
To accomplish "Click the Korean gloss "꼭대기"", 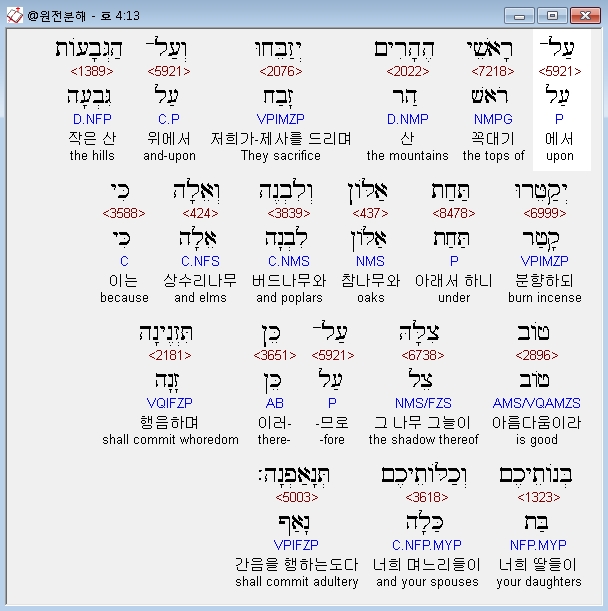I will (x=493, y=138).
